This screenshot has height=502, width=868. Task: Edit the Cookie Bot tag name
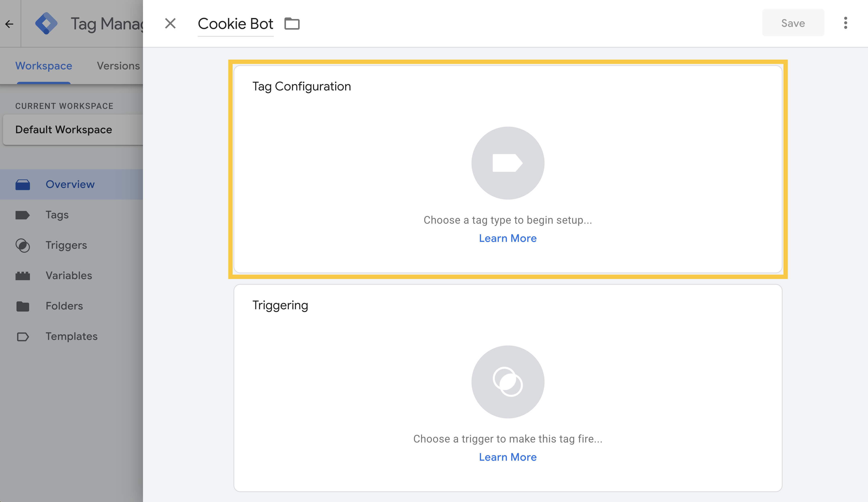click(236, 24)
